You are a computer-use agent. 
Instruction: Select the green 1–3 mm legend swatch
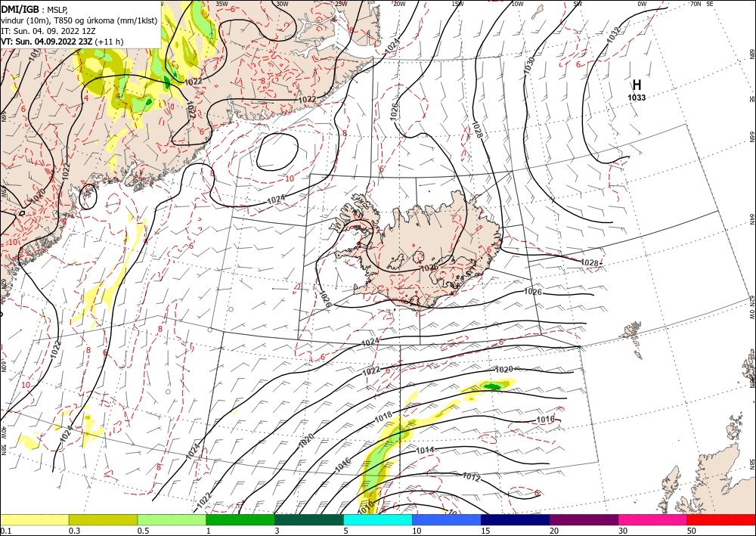click(240, 519)
